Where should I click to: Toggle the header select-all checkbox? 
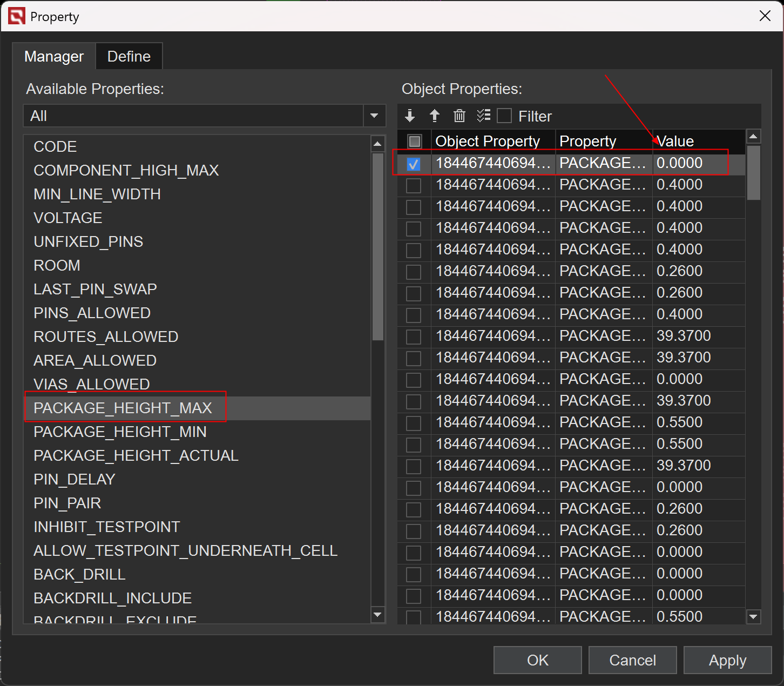(415, 142)
